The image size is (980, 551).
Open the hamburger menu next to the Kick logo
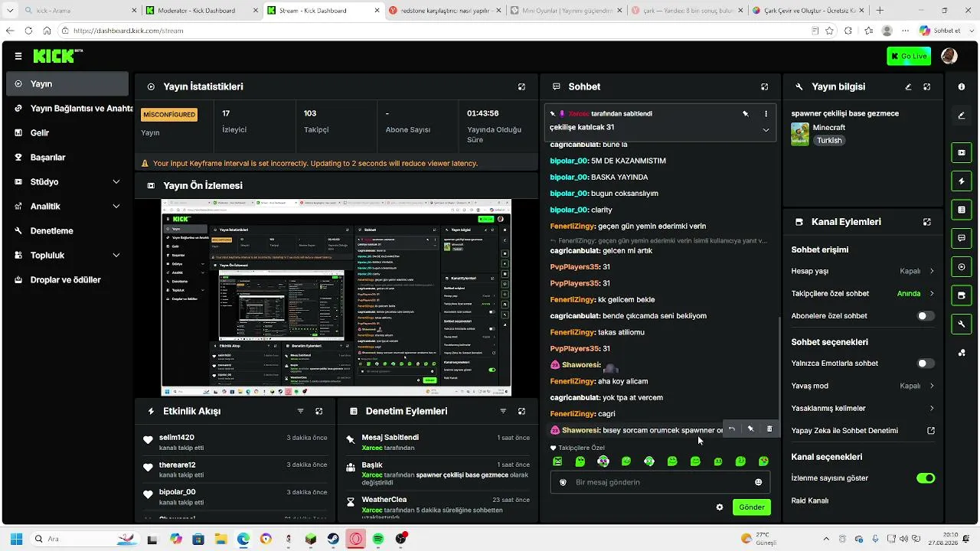[x=18, y=56]
